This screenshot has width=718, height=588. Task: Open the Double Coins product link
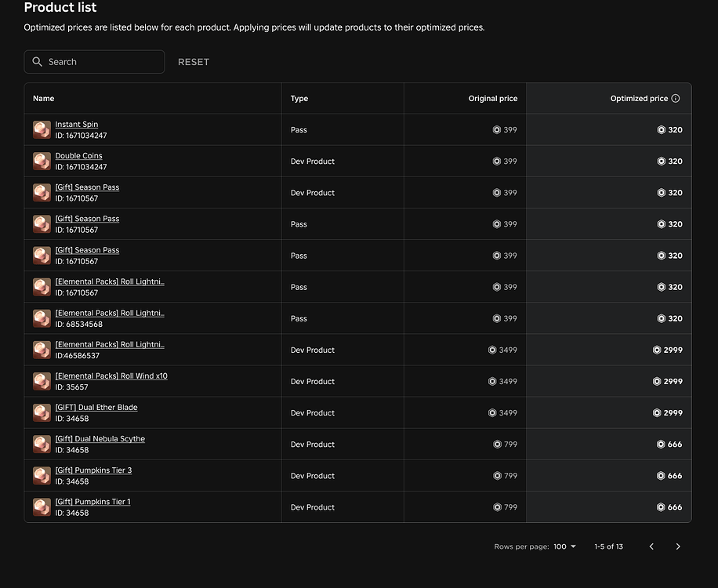78,155
